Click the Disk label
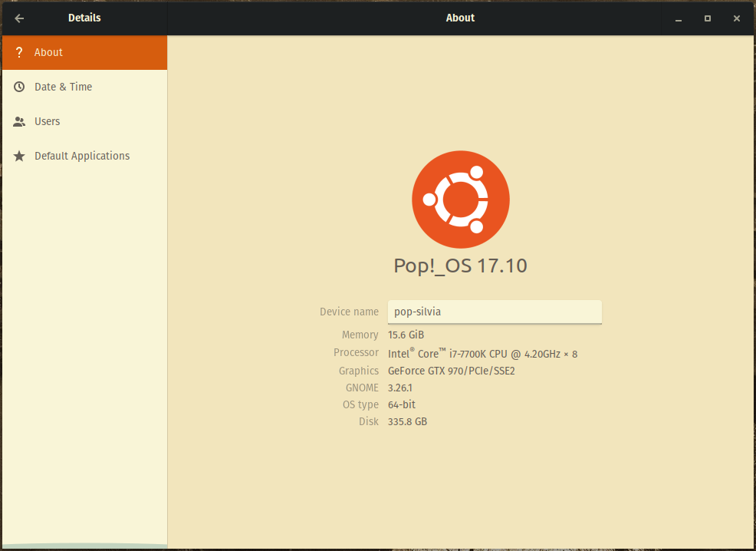The image size is (756, 551). click(x=369, y=422)
